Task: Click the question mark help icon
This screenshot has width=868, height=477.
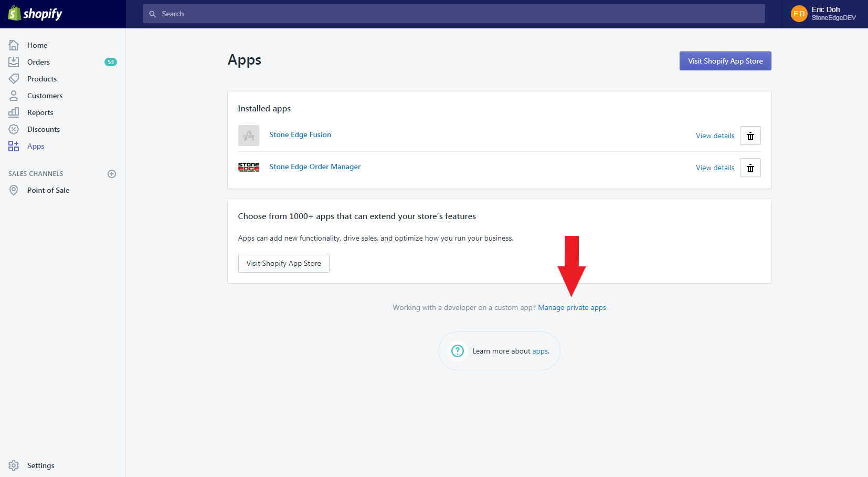Action: tap(458, 351)
